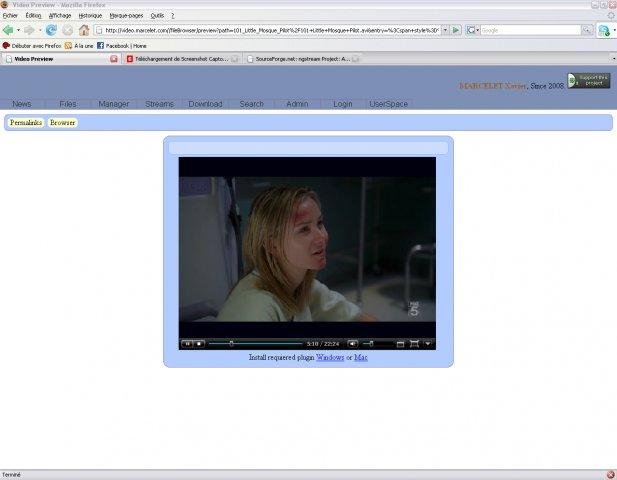
Task: Open the back button history dropdown
Action: click(18, 30)
